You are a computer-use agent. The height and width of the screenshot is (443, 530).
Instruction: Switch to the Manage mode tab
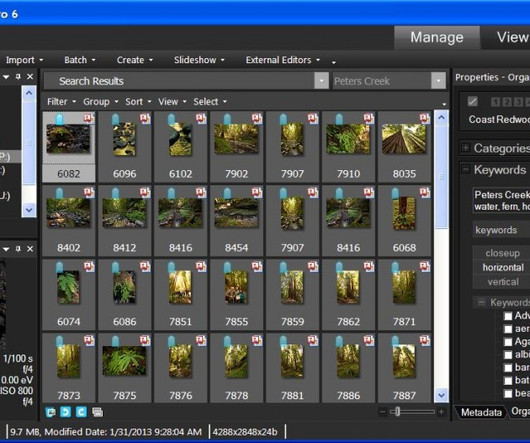437,37
